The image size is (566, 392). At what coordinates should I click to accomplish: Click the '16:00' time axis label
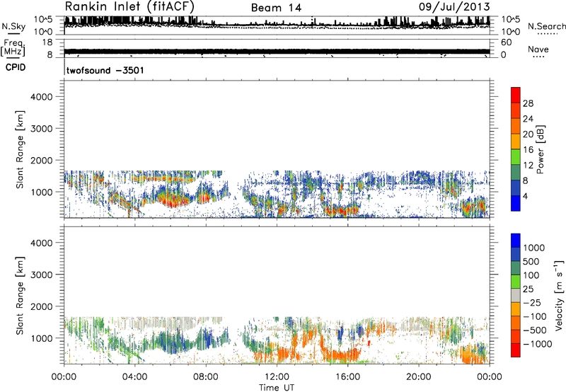[347, 377]
